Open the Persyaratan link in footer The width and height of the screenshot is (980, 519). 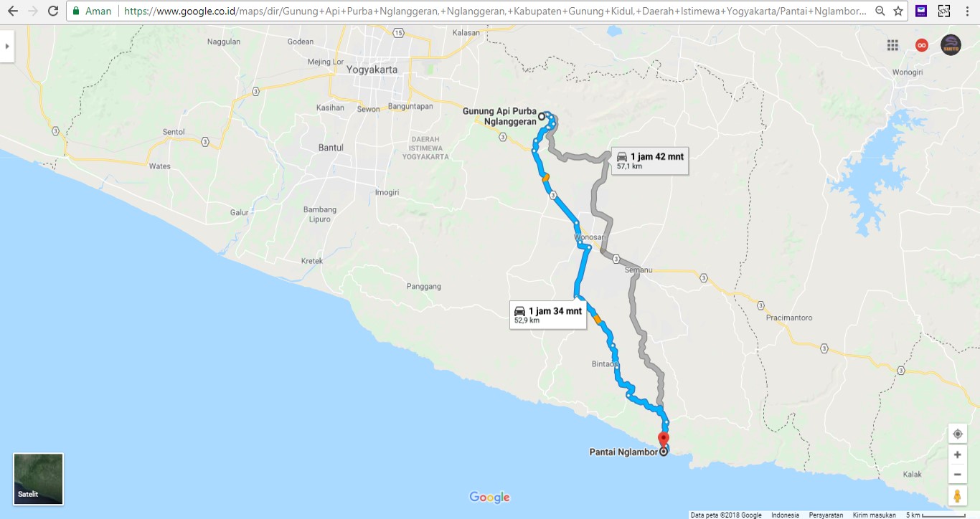click(826, 515)
